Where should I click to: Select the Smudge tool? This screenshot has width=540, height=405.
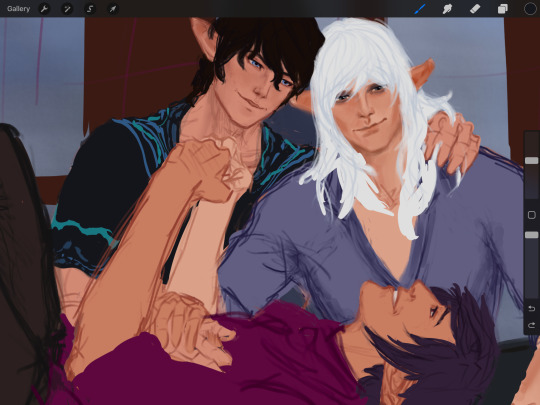pos(447,9)
